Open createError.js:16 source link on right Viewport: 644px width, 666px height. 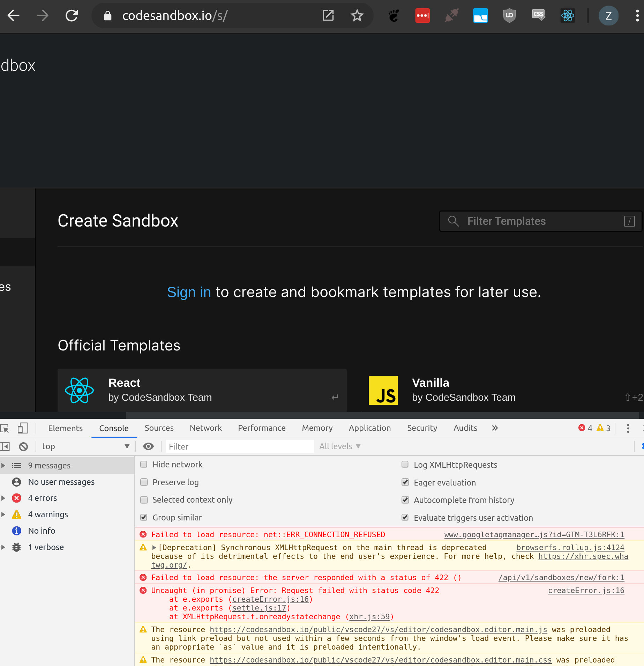coord(586,591)
